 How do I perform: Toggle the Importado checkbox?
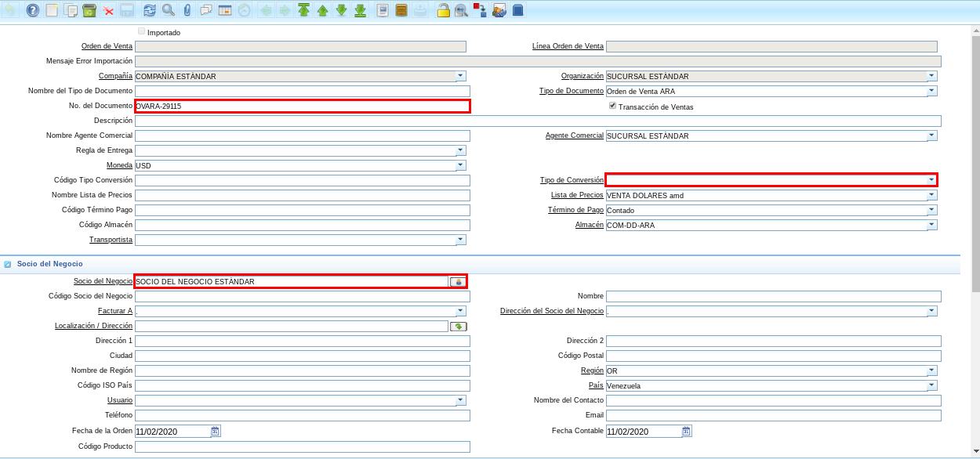tap(141, 31)
